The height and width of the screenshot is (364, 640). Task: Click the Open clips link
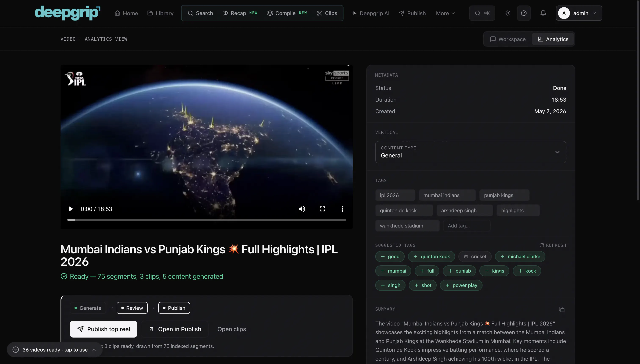point(232,329)
